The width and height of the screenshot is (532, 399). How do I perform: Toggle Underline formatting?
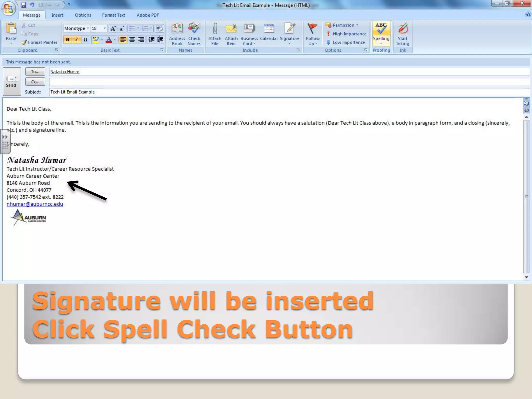(x=85, y=39)
